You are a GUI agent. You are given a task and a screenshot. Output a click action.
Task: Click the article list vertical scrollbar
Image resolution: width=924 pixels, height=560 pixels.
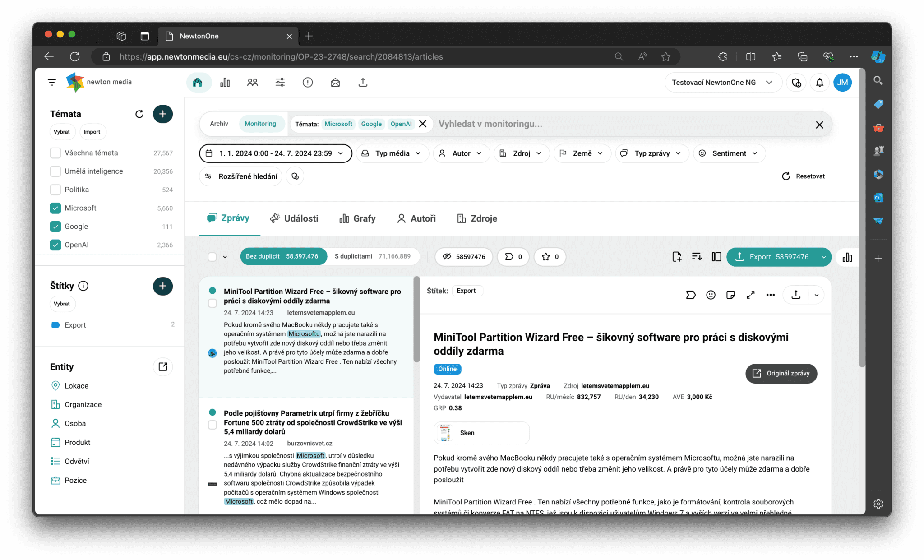(416, 319)
